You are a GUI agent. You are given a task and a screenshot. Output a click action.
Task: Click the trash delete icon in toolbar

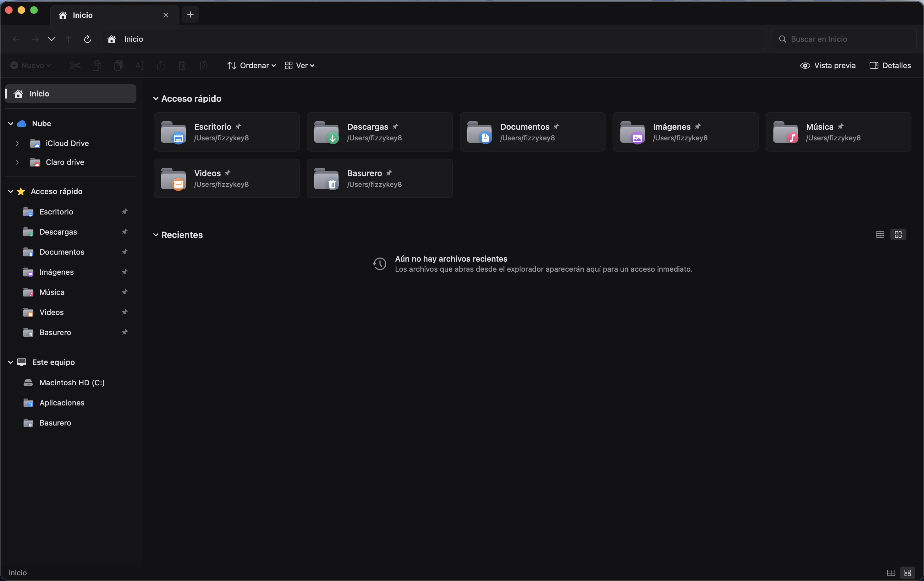[x=182, y=66]
